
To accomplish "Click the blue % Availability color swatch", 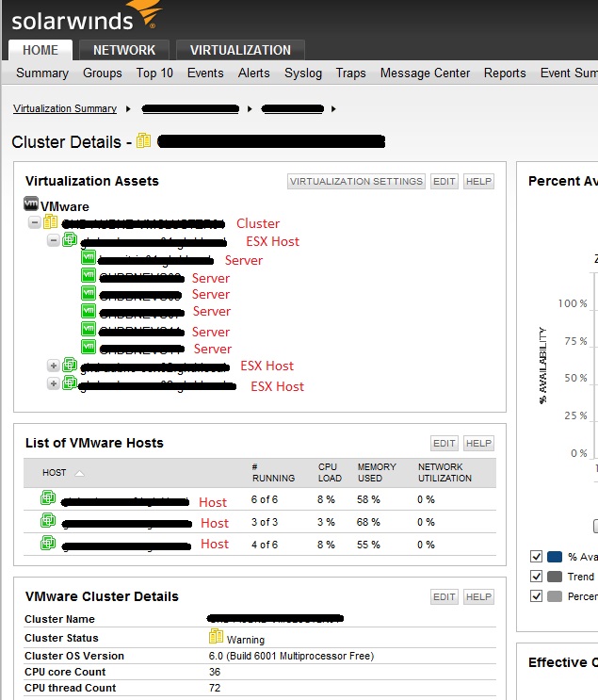I will coord(555,557).
